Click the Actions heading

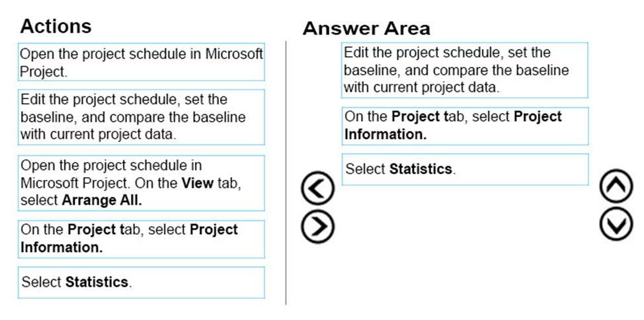point(56,26)
